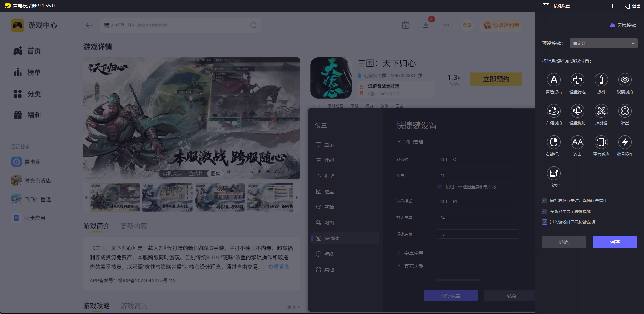The image size is (644, 314).
Task: Click the 全屏 F11 shortcut field
Action: click(477, 176)
